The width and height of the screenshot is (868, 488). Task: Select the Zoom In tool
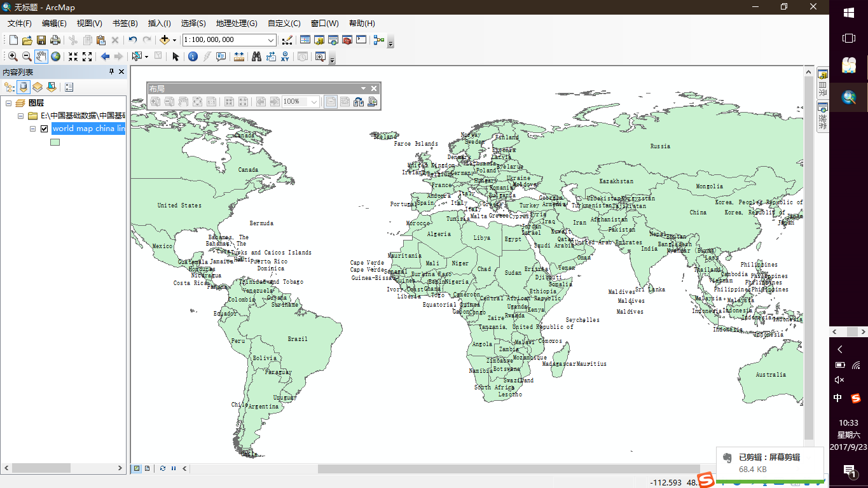[13, 57]
